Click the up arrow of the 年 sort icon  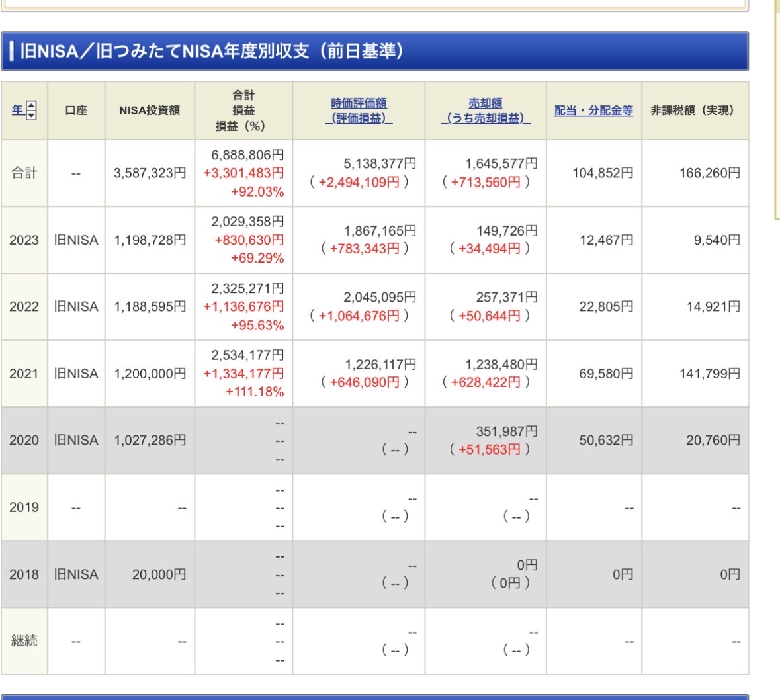click(31, 106)
